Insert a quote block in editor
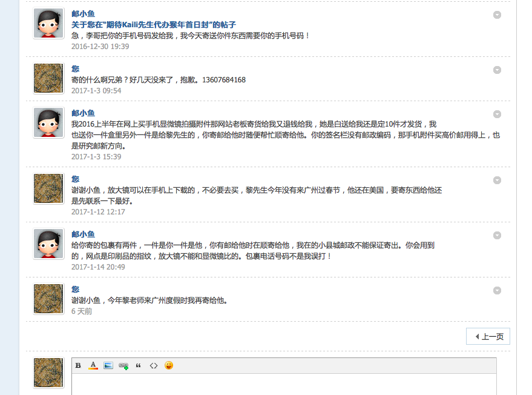532x395 pixels. [139, 365]
